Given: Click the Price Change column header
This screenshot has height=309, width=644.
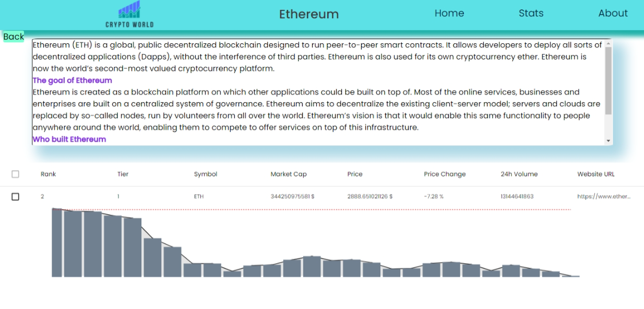Looking at the screenshot, I should pyautogui.click(x=445, y=174).
